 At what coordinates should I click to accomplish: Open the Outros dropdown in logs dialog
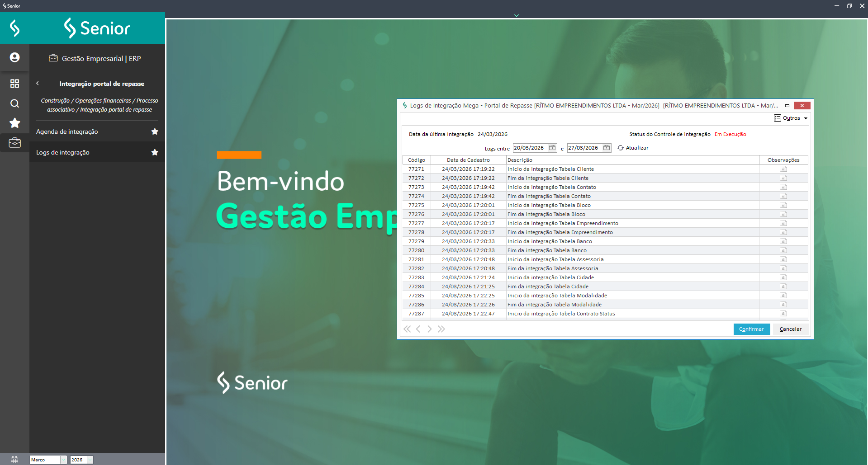[791, 118]
